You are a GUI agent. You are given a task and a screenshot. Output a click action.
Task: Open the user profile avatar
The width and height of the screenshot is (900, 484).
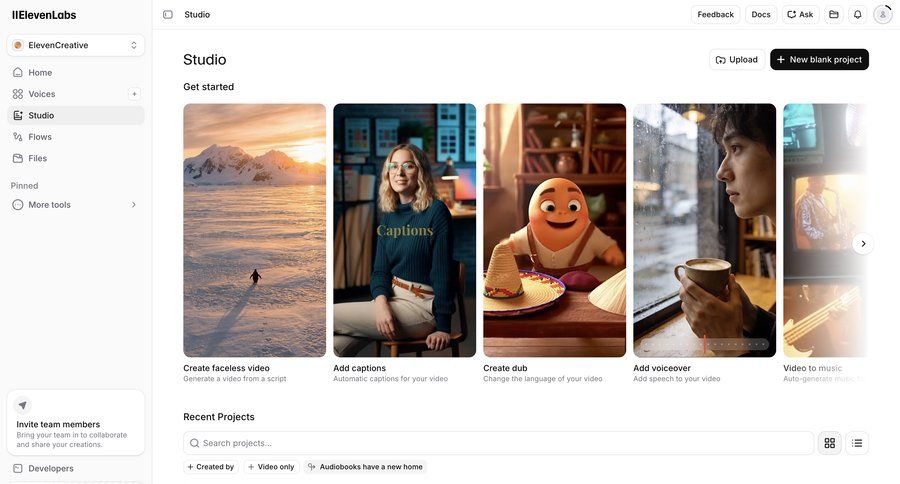882,14
